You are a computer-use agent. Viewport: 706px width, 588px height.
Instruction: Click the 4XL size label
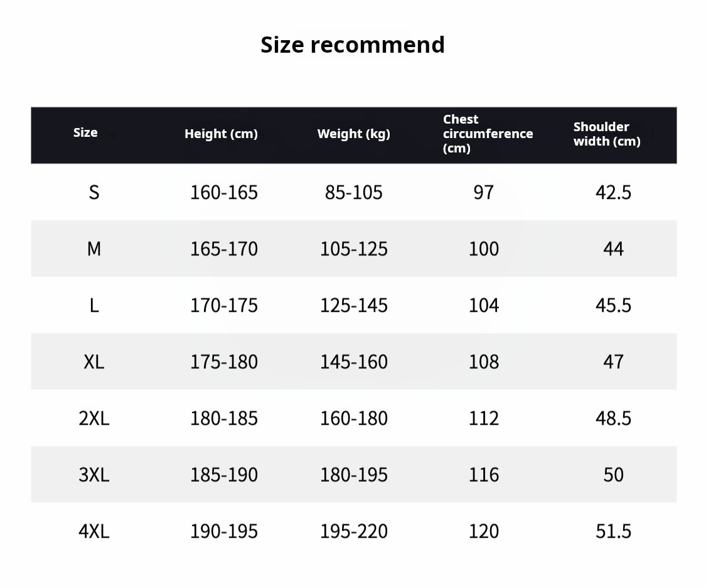[x=94, y=532]
